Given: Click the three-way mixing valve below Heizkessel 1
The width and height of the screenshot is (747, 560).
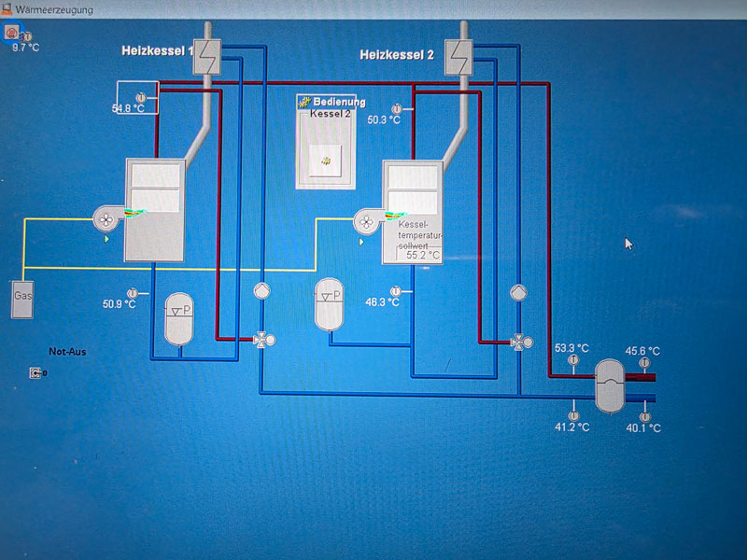Looking at the screenshot, I should tap(261, 340).
